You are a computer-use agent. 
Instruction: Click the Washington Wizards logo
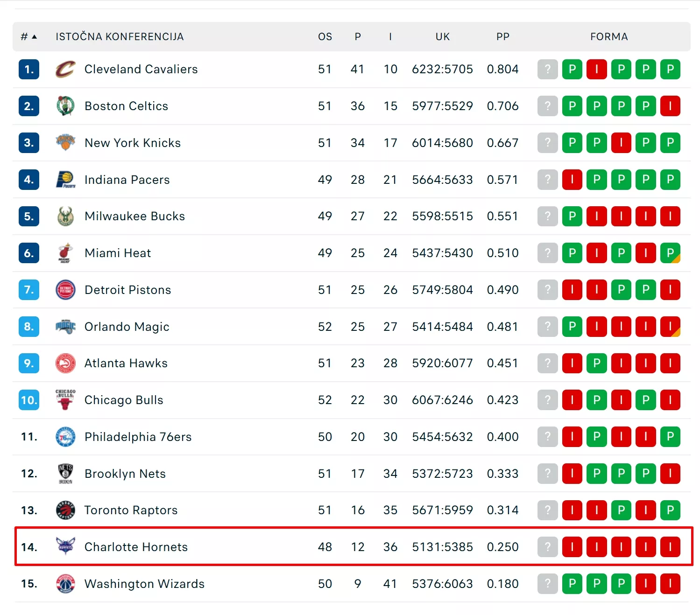[65, 584]
